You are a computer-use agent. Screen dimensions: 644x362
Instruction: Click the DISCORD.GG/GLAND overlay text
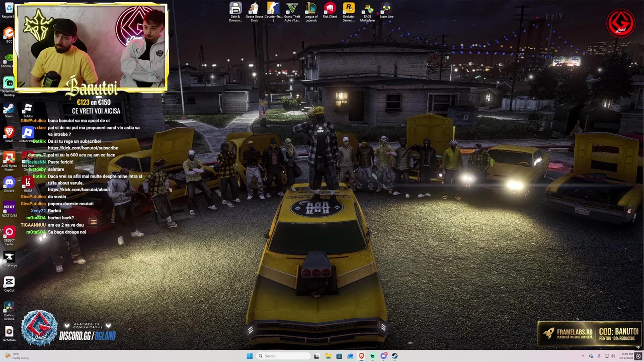87,336
